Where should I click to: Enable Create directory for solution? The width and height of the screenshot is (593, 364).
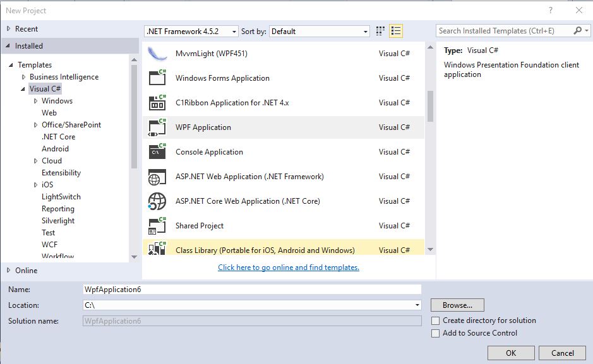[436, 320]
